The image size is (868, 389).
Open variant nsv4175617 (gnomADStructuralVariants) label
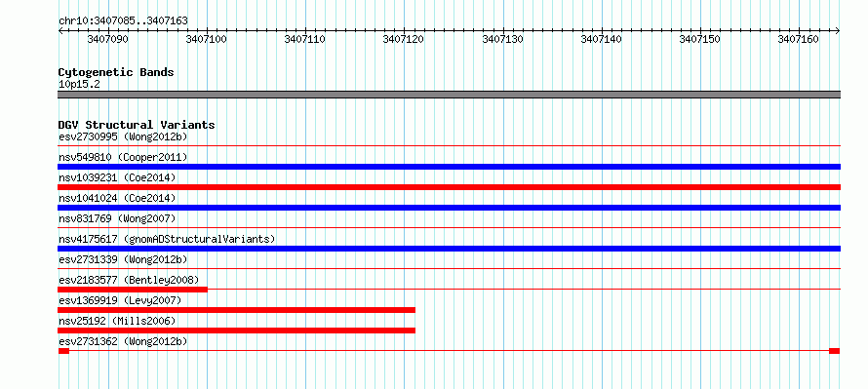[x=167, y=239]
